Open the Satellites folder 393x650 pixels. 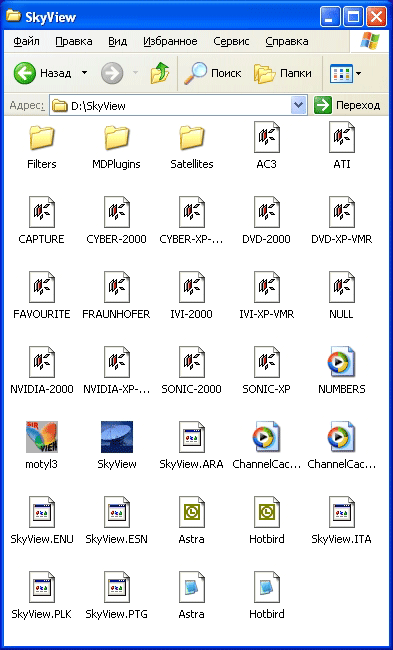(192, 138)
